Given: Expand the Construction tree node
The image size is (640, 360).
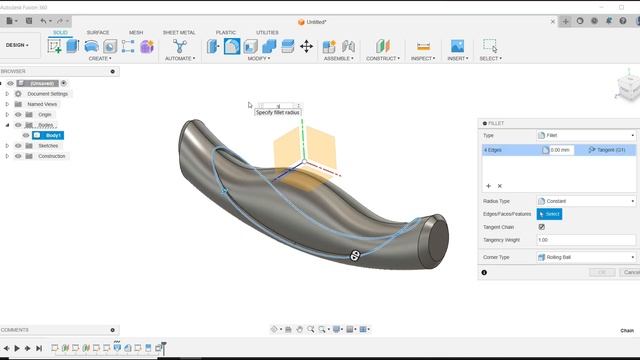Looking at the screenshot, I should click(x=7, y=156).
